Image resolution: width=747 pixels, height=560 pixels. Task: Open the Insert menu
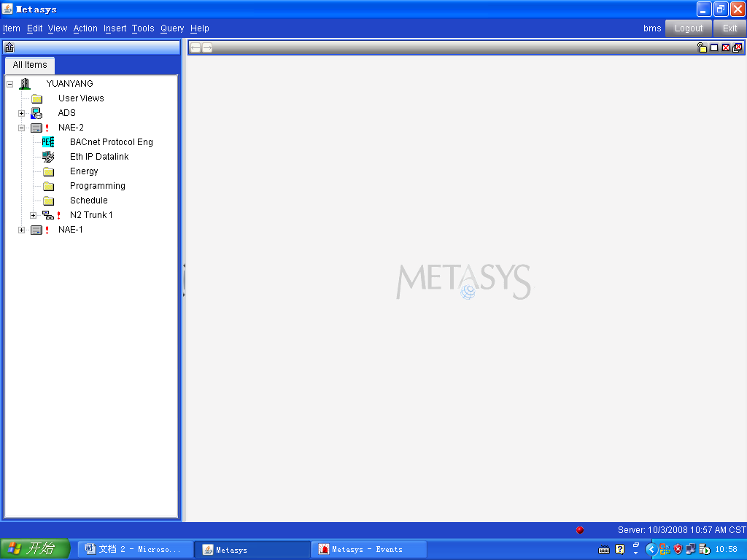click(x=115, y=28)
